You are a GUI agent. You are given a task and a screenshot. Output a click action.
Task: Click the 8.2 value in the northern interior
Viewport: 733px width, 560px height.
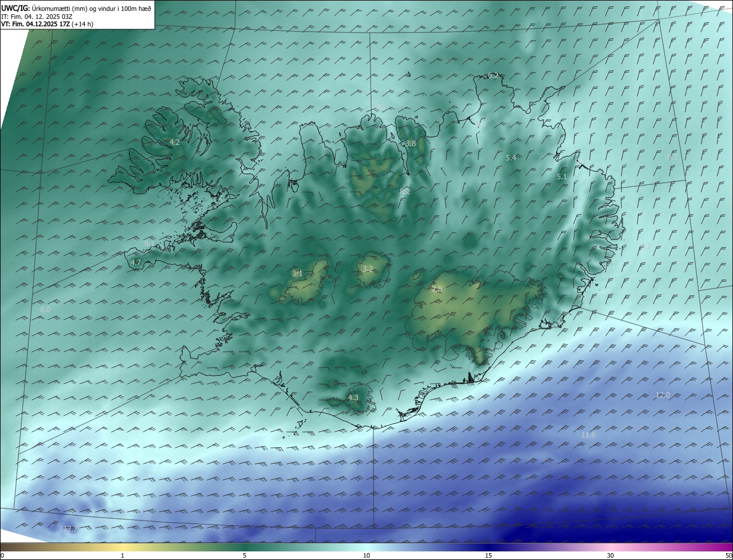coord(405,191)
